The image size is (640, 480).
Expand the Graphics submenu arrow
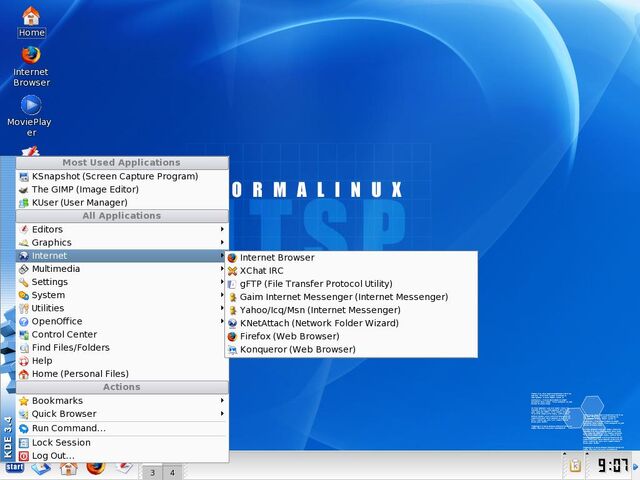222,242
